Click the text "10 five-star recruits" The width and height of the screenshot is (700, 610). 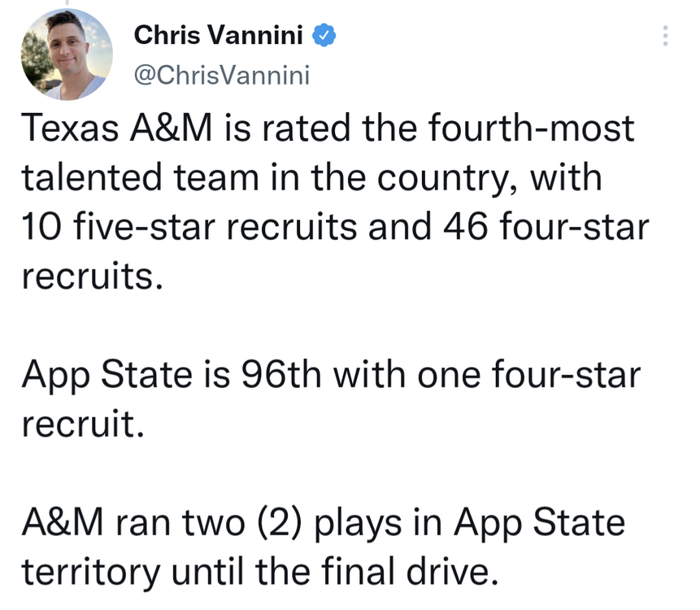coord(189,227)
